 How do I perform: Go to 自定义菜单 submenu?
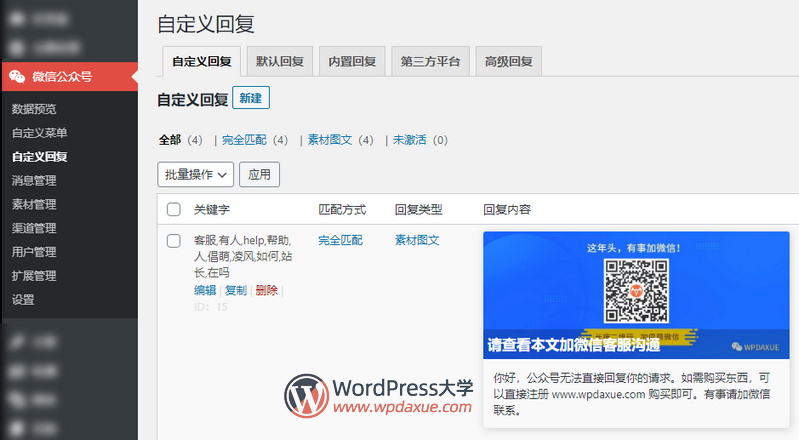[x=40, y=133]
